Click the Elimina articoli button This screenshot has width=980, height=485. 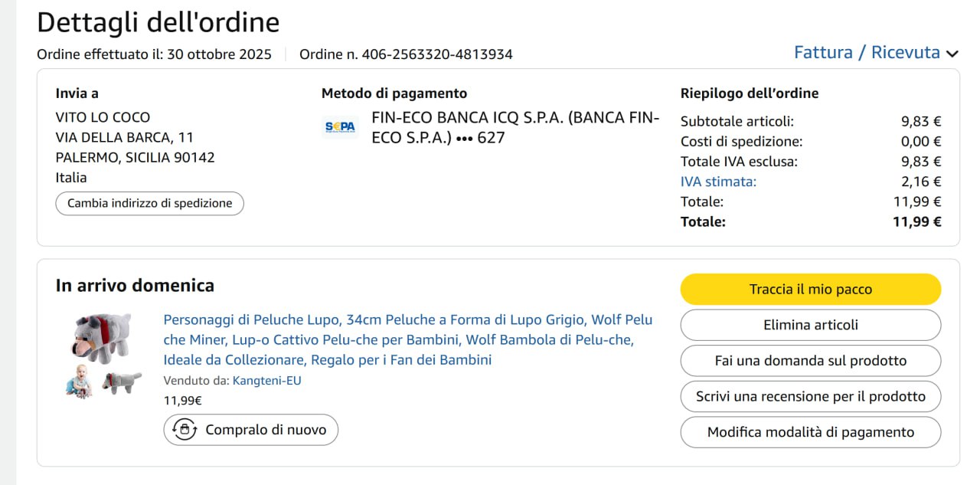(x=810, y=325)
